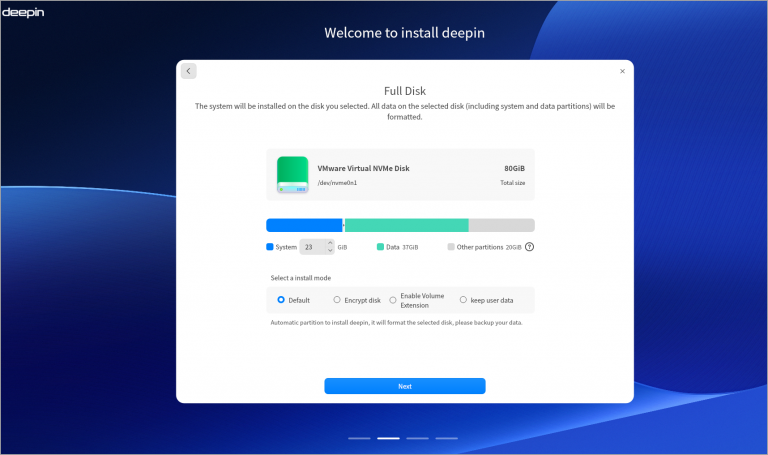Select the Encrypt disk radio option

coord(337,300)
